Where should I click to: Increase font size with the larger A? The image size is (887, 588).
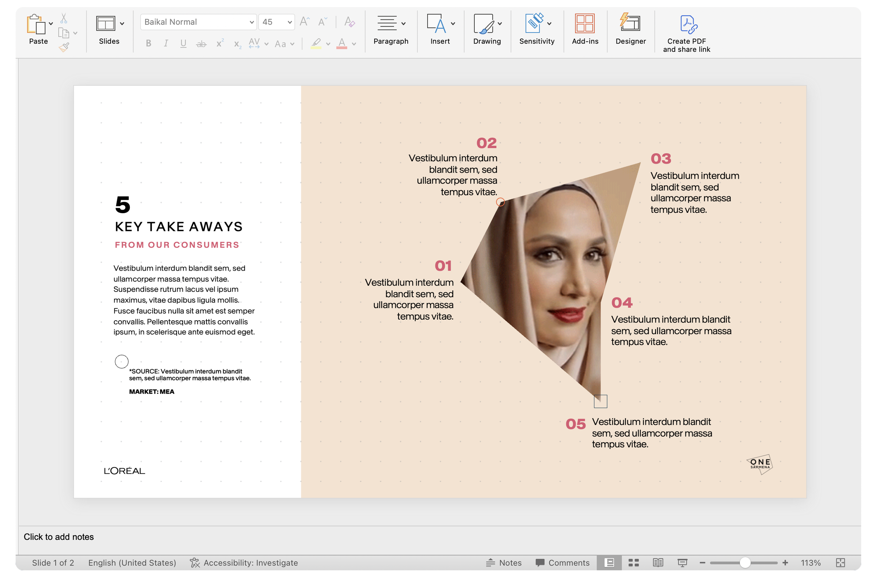[x=304, y=22]
